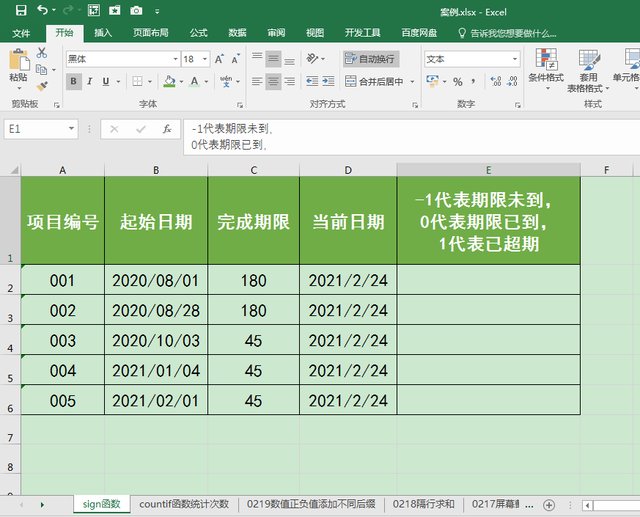Toggle Underline formatting

coord(106,81)
